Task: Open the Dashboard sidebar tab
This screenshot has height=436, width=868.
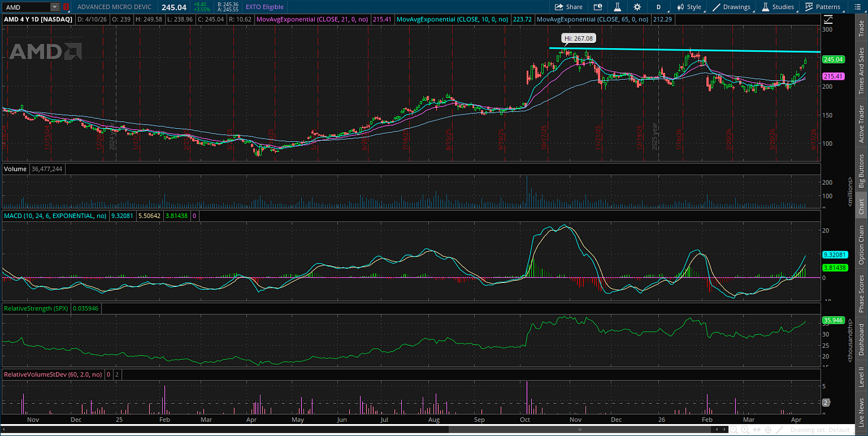Action: click(861, 340)
